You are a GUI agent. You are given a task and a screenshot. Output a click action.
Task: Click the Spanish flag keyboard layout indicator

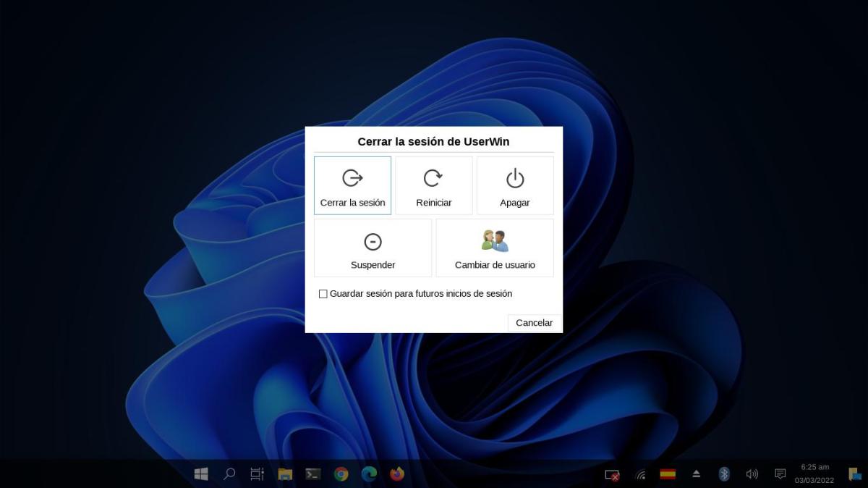(x=668, y=474)
